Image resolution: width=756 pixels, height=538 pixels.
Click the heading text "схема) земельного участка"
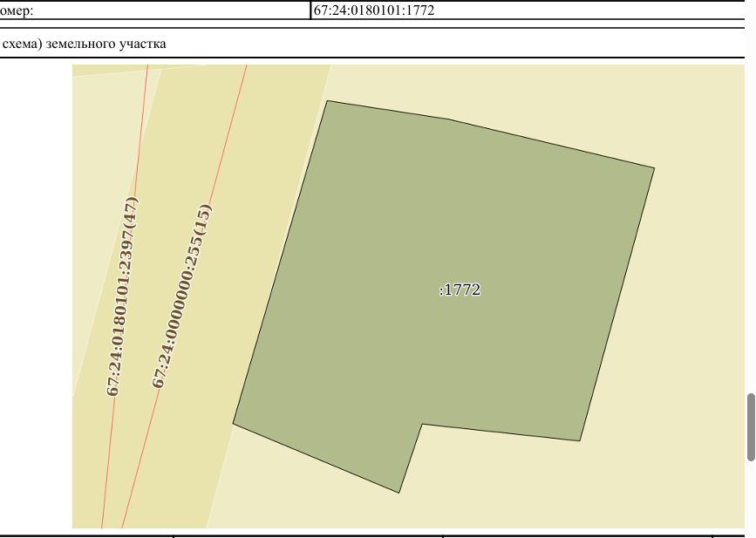[x=84, y=44]
